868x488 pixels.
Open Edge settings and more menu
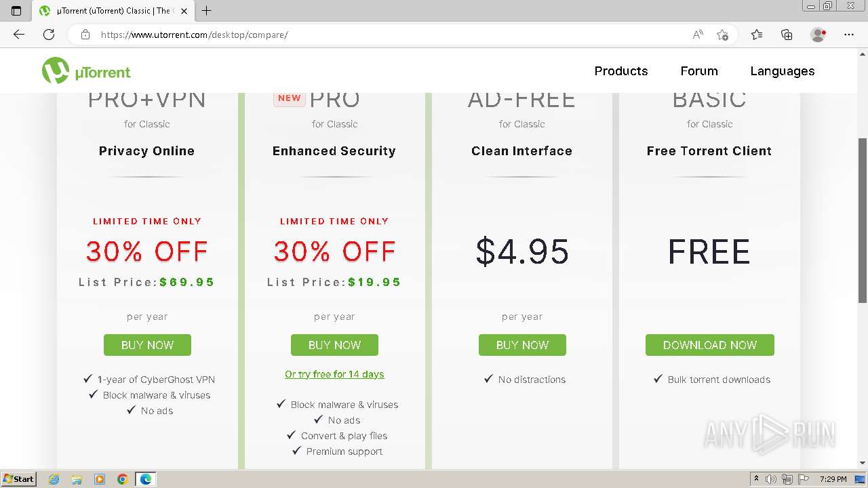[x=848, y=35]
